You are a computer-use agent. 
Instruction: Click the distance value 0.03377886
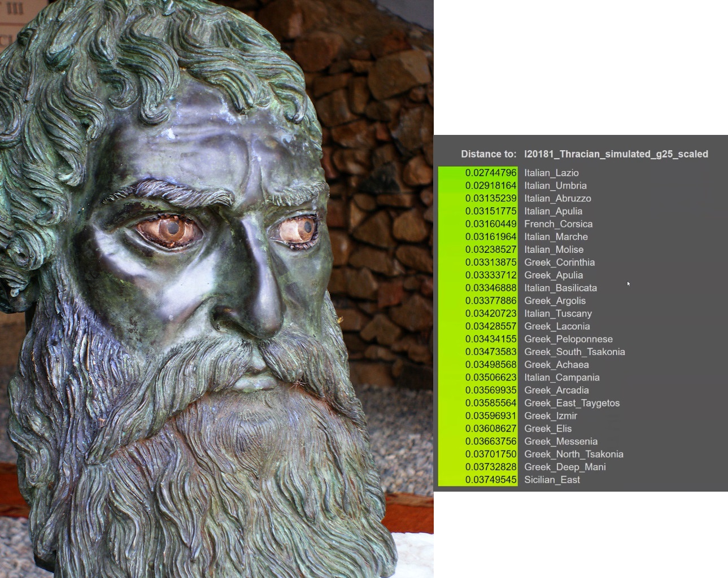[491, 301]
